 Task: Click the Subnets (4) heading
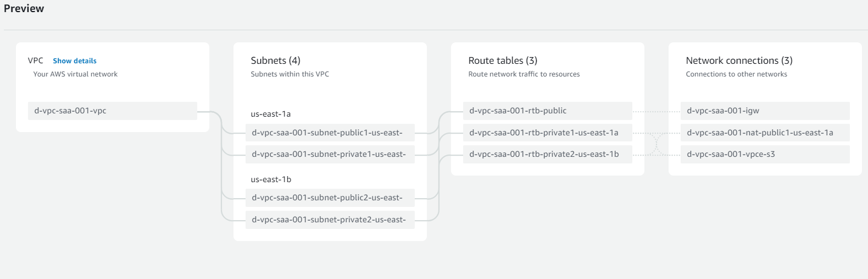pyautogui.click(x=275, y=61)
